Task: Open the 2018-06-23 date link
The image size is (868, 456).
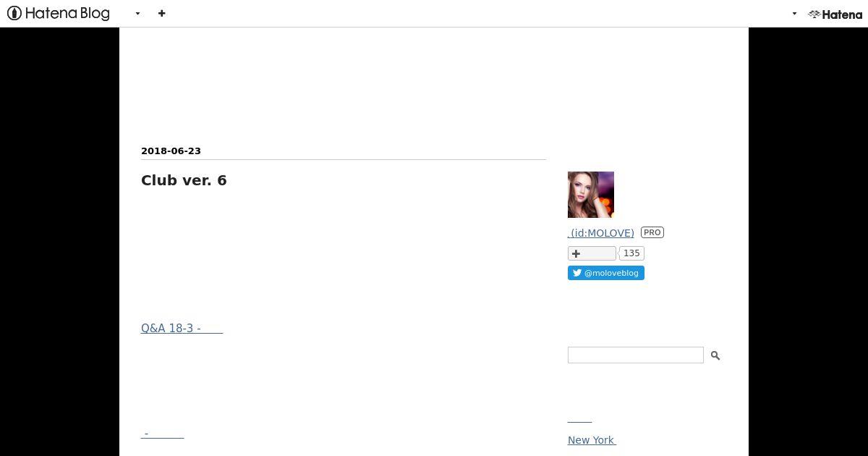Action: [171, 151]
